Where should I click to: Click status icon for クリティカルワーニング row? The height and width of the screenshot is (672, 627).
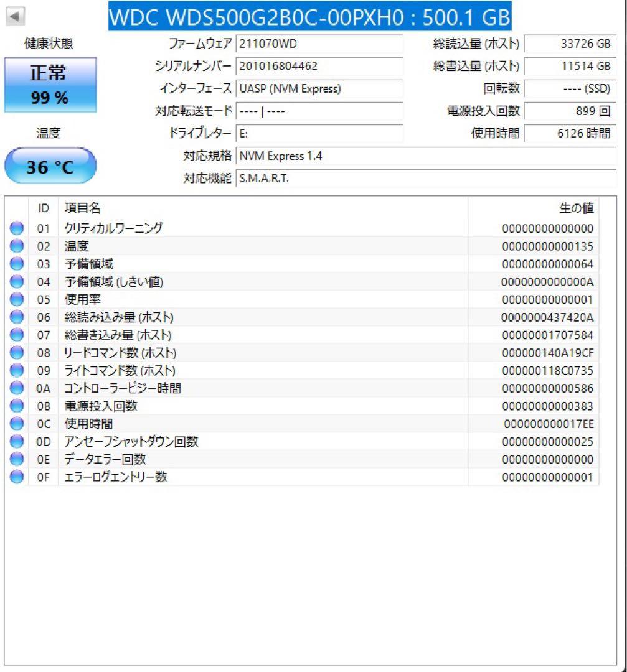point(17,228)
